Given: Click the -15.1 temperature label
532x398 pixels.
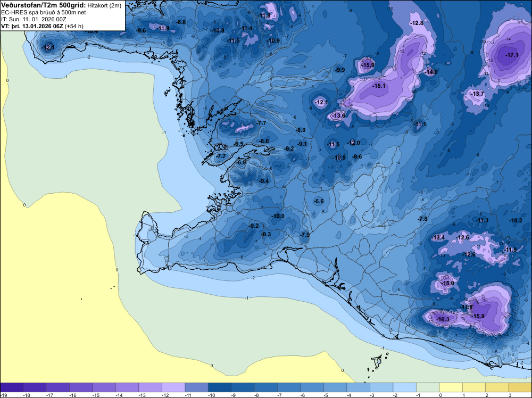Looking at the screenshot, I should 379,86.
